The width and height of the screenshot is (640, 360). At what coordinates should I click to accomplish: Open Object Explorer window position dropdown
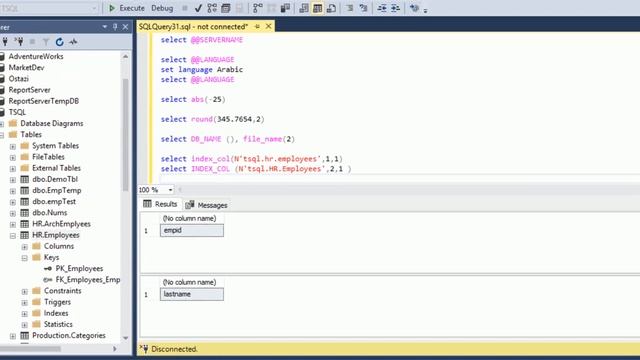coord(105,27)
